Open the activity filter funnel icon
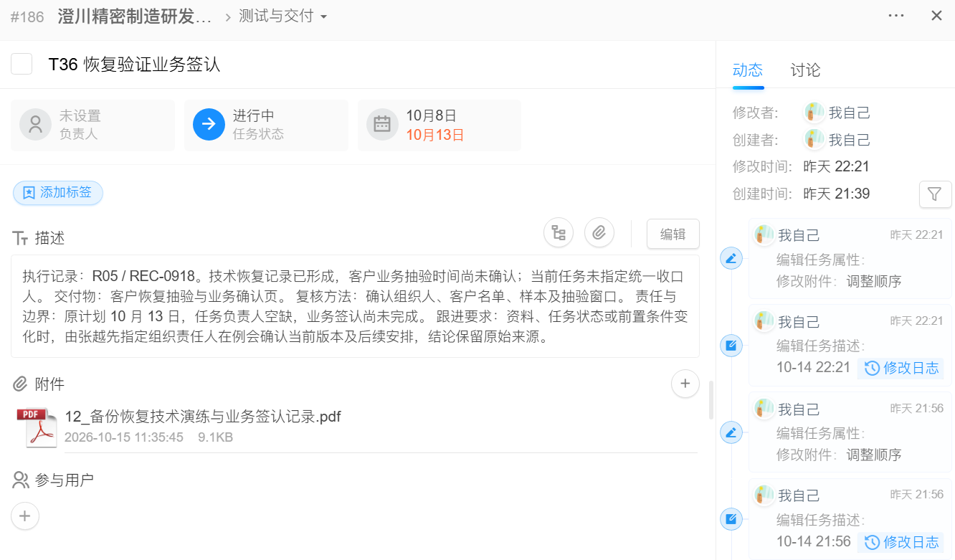The image size is (955, 560). pyautogui.click(x=935, y=194)
